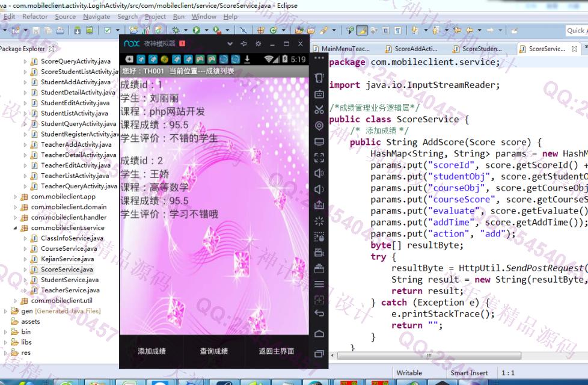Select CourseService.java in Package Explorer
588x385 pixels.
[x=69, y=248]
